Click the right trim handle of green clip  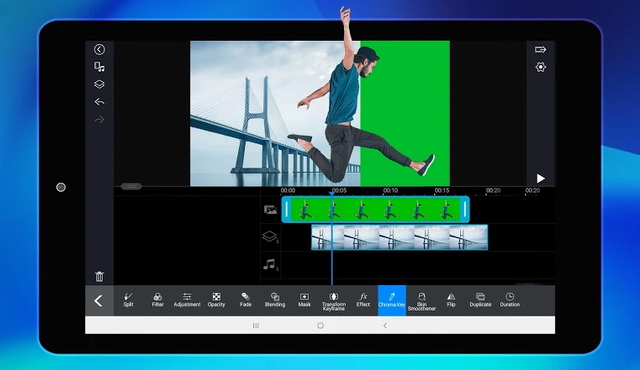(464, 210)
